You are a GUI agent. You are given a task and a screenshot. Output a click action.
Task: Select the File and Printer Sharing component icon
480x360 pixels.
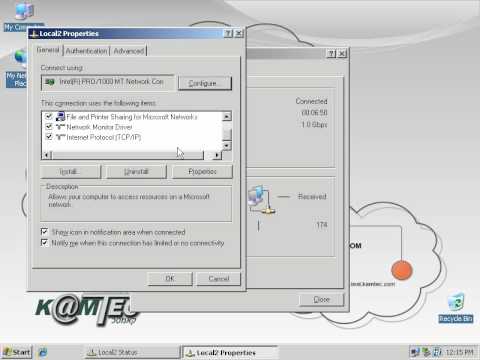tap(60, 117)
